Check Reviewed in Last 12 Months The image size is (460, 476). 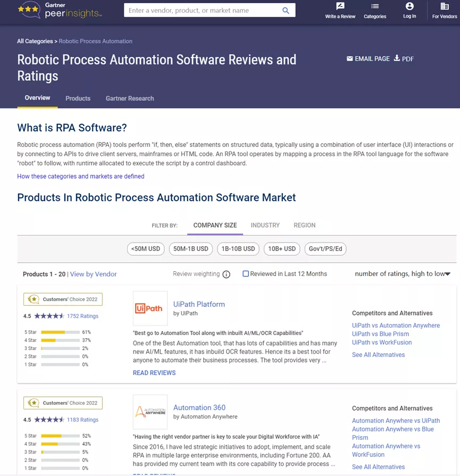tap(246, 274)
